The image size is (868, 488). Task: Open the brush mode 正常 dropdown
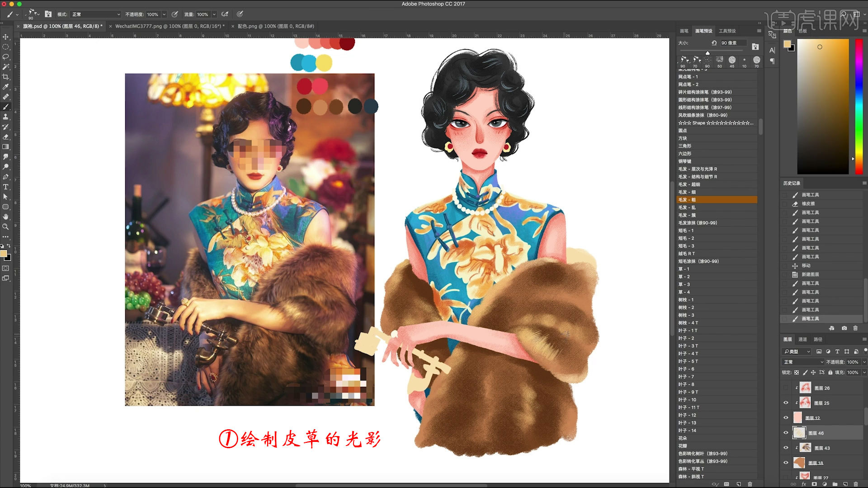pyautogui.click(x=96, y=14)
